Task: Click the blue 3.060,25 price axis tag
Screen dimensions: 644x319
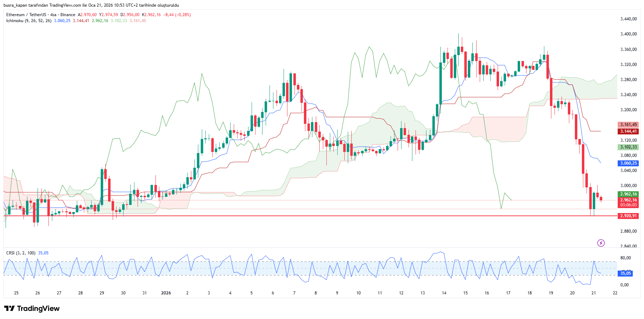Action: 628,163
